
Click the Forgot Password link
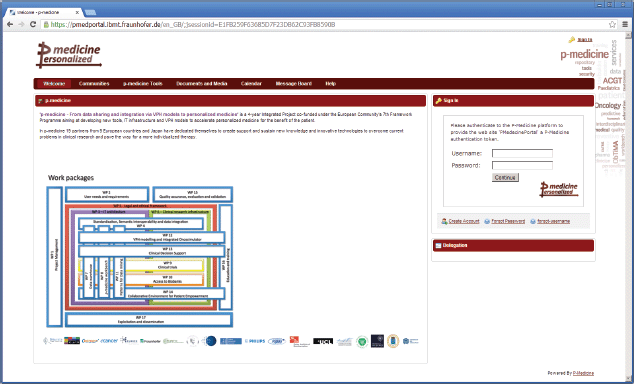point(508,221)
